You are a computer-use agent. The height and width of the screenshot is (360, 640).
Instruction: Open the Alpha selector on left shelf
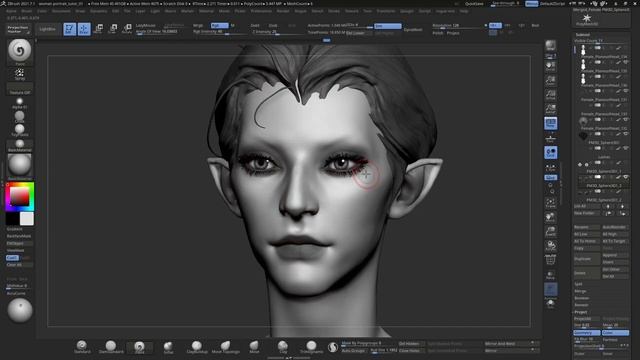pos(19,102)
